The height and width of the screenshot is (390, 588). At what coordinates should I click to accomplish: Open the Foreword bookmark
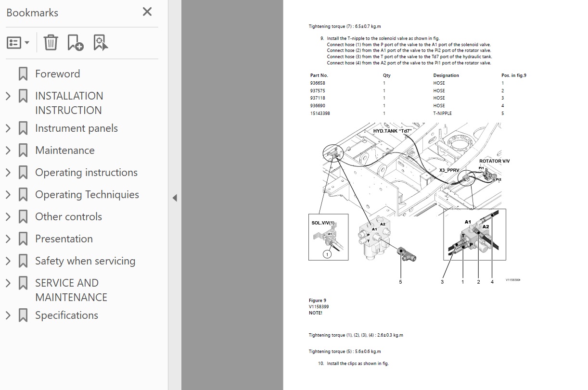pos(57,74)
